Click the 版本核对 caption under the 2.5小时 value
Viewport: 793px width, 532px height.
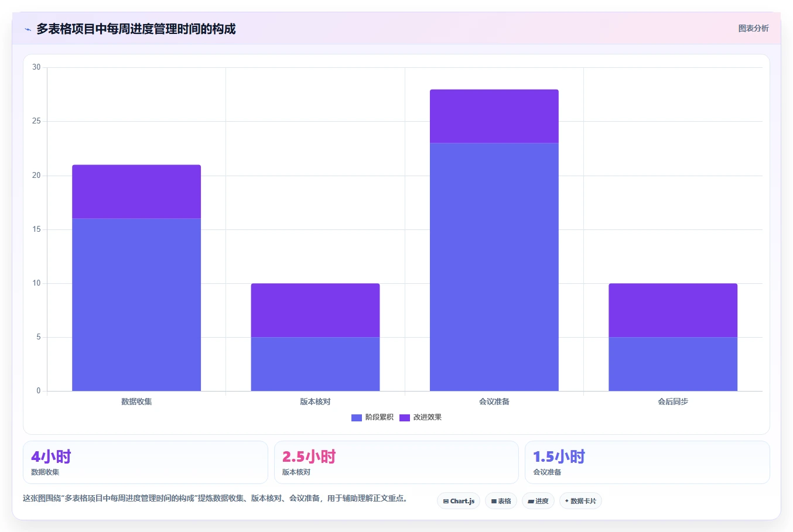pos(296,472)
